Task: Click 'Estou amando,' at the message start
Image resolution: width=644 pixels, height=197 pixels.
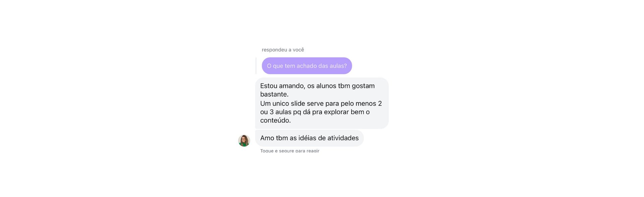Action: tap(283, 86)
